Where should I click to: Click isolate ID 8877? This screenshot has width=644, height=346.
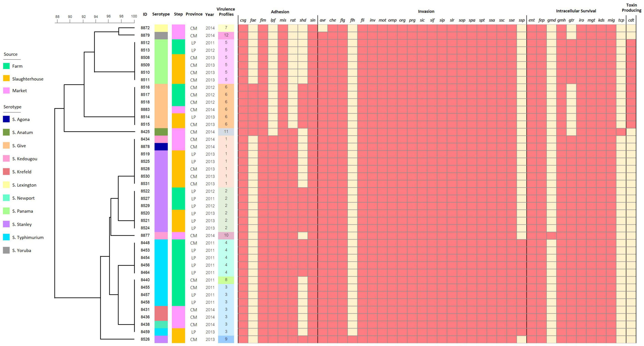145,235
